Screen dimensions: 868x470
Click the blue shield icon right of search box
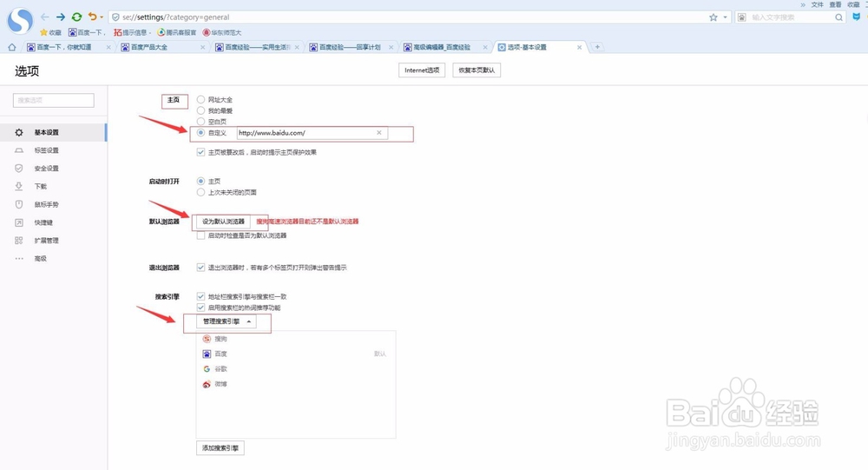857,17
